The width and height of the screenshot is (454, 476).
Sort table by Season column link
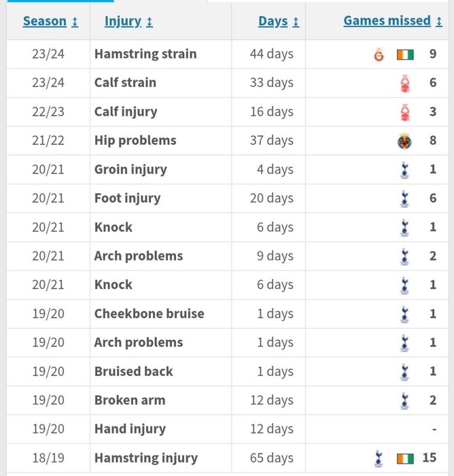tap(45, 21)
